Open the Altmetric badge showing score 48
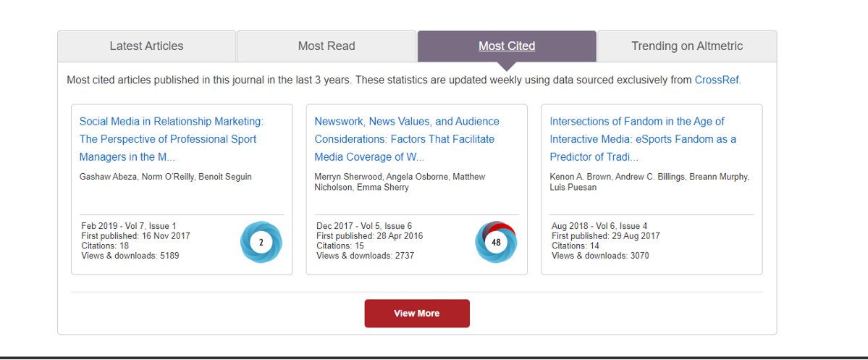 (496, 242)
